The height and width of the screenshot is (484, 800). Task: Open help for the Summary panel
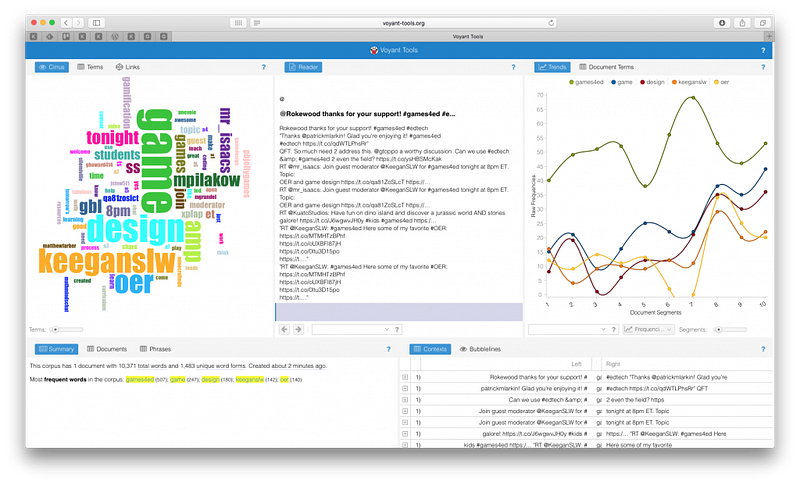pyautogui.click(x=388, y=349)
